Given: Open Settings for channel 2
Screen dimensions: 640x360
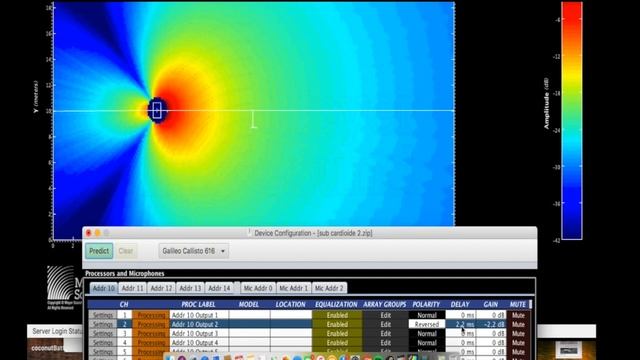Looking at the screenshot, I should pos(102,324).
